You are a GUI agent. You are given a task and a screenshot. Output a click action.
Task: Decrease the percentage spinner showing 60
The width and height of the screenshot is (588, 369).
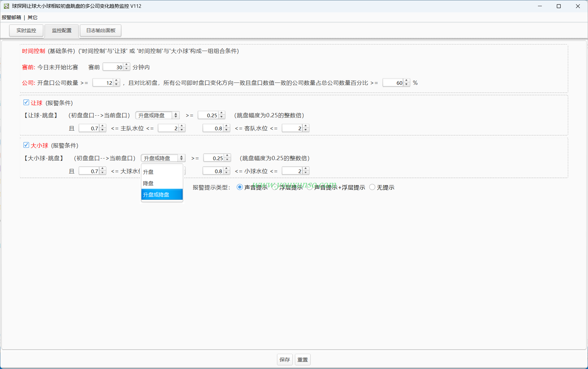[x=407, y=84]
